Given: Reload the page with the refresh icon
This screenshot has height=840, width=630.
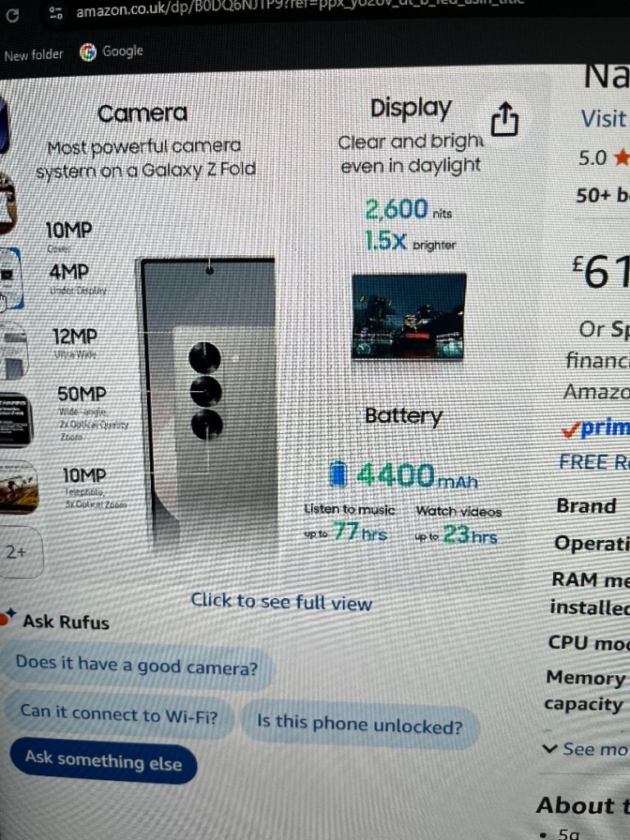Looking at the screenshot, I should click(11, 15).
